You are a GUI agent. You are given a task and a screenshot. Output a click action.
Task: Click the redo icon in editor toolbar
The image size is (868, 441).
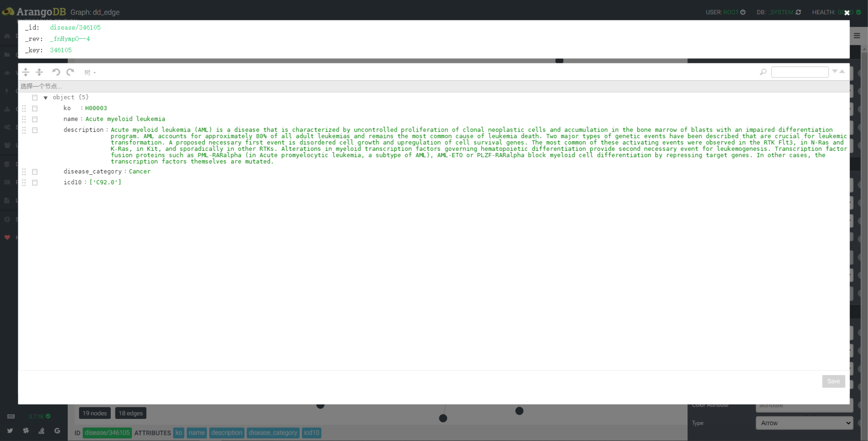point(70,72)
